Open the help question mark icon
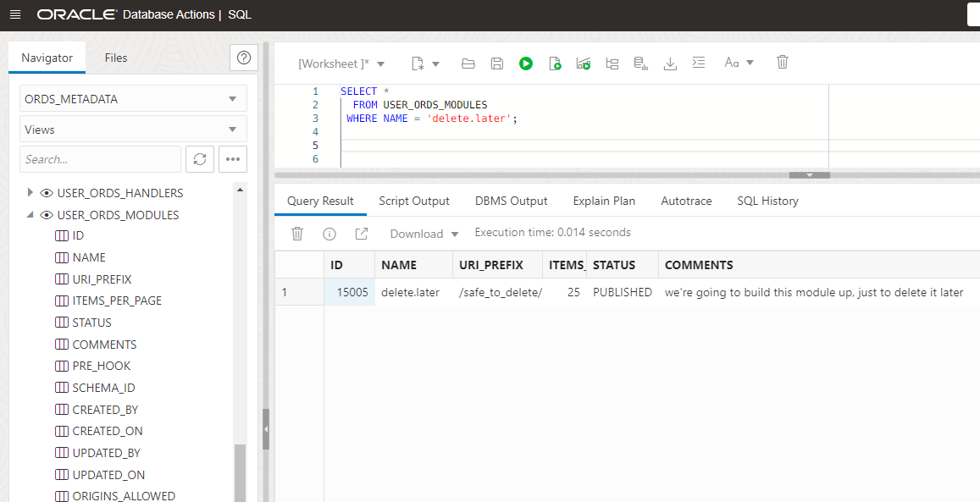This screenshot has width=980, height=502. 244,58
